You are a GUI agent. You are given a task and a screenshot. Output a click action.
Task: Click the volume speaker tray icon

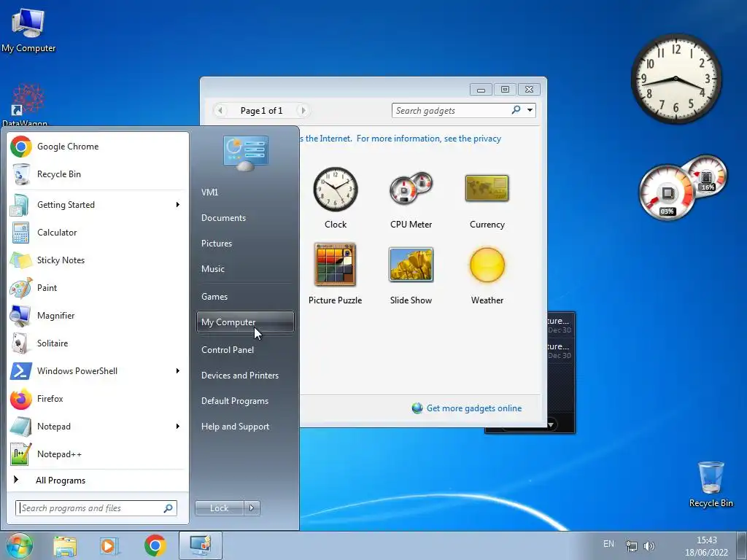click(x=649, y=545)
